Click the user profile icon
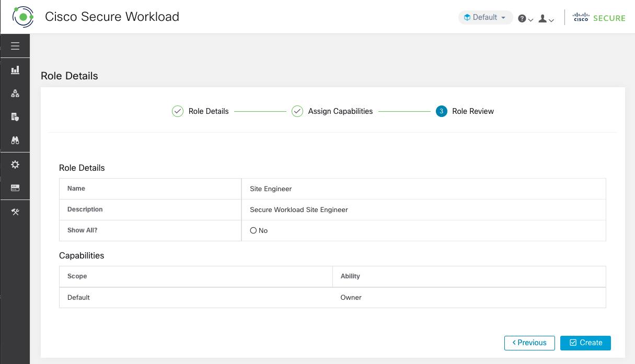 [542, 18]
